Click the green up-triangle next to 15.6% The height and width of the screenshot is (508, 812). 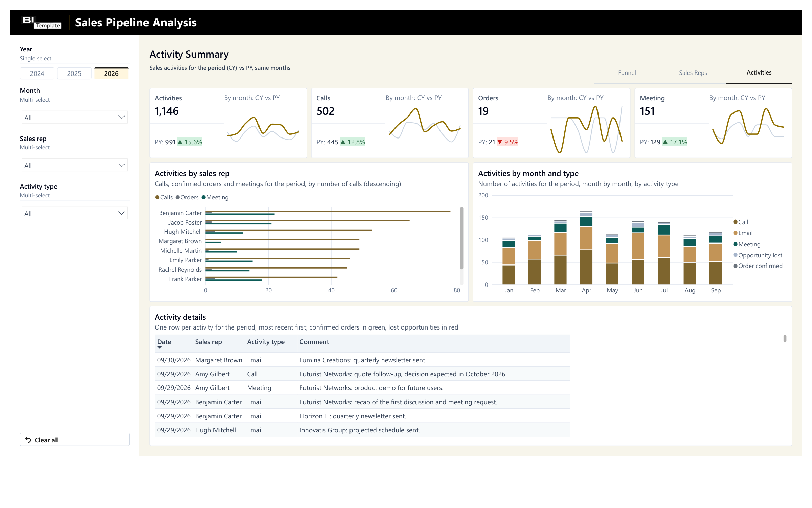(x=180, y=142)
